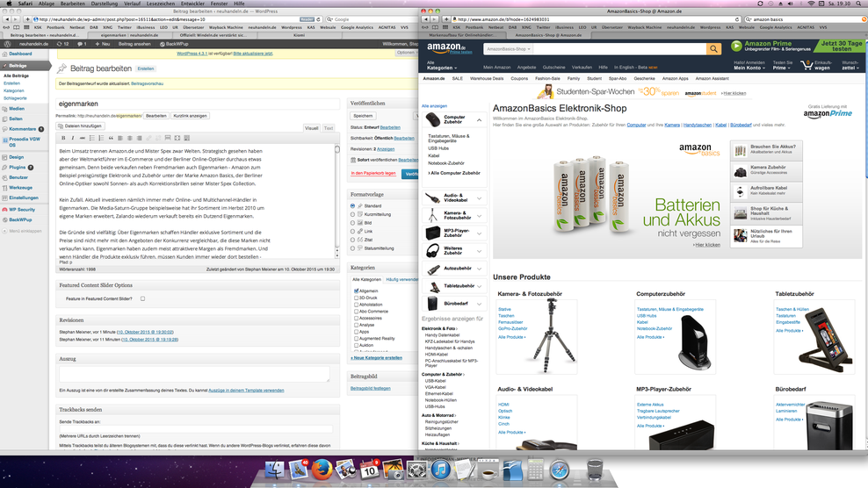Click post title field eigenmarken
Image resolution: width=868 pixels, height=488 pixels.
[199, 104]
